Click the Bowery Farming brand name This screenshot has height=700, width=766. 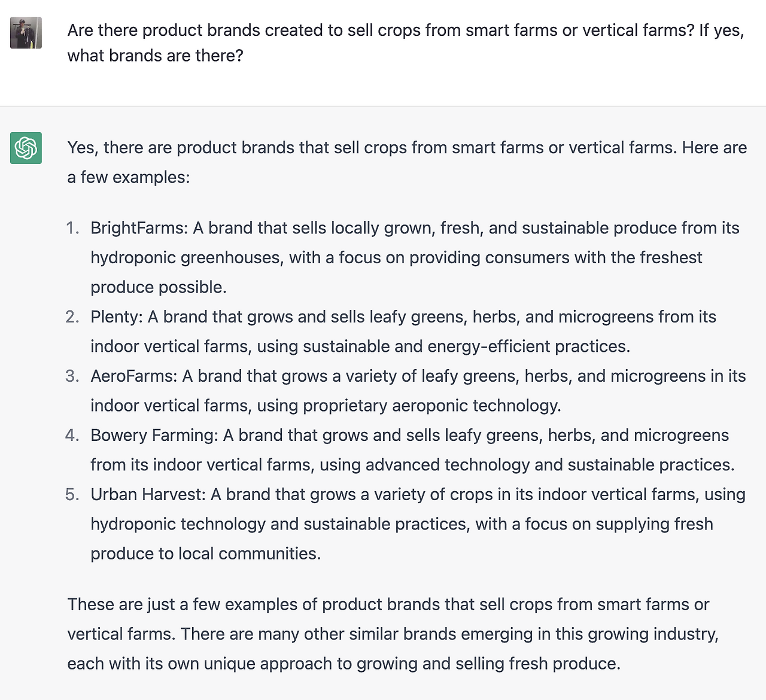(x=154, y=435)
